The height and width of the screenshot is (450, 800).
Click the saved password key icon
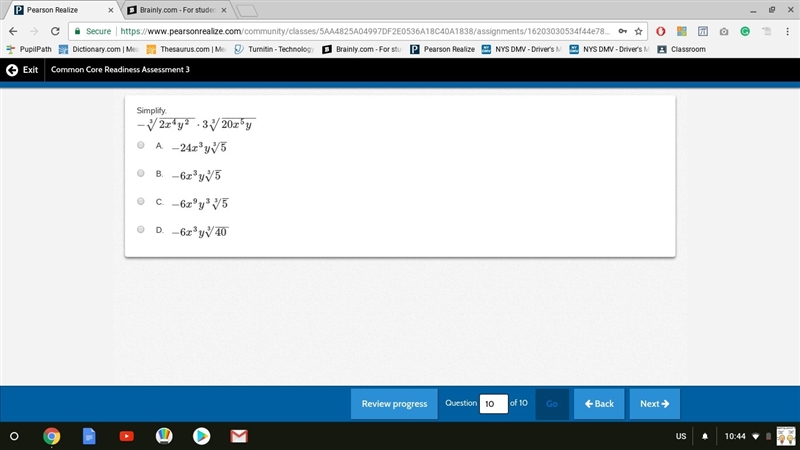(x=622, y=31)
